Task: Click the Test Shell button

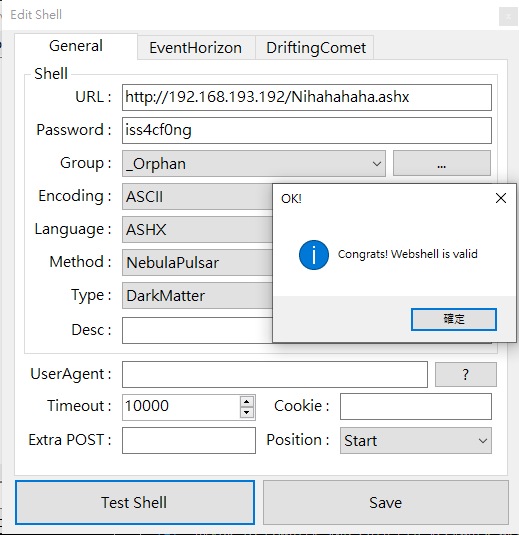Action: point(135,502)
